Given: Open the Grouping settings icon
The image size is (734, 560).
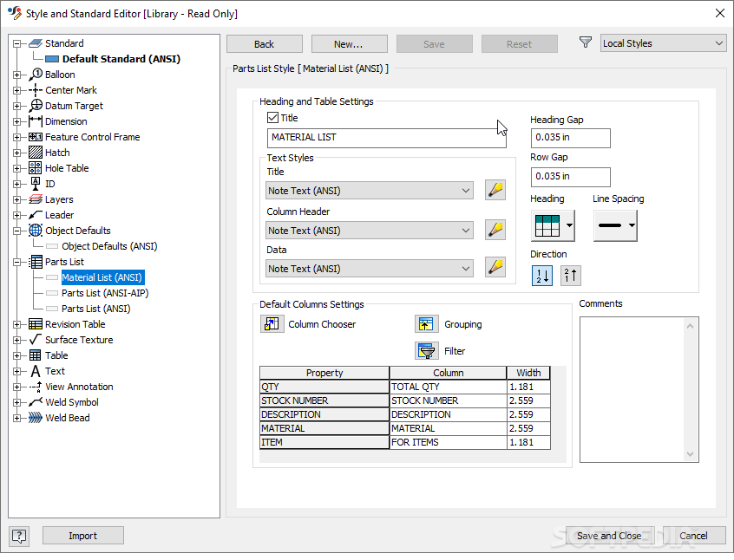Looking at the screenshot, I should (x=427, y=323).
